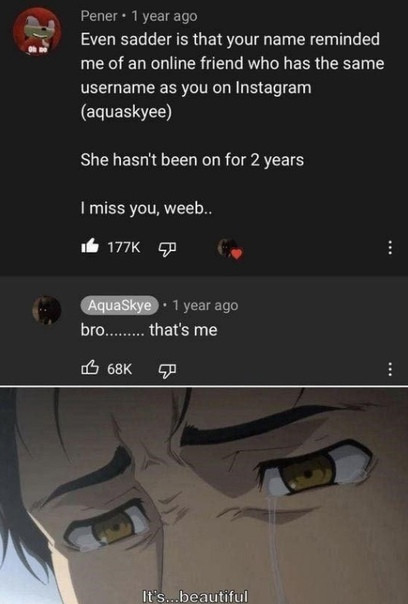The width and height of the screenshot is (408, 604).
Task: Open the three-dot menu on Pener's comment
Action: click(x=390, y=248)
